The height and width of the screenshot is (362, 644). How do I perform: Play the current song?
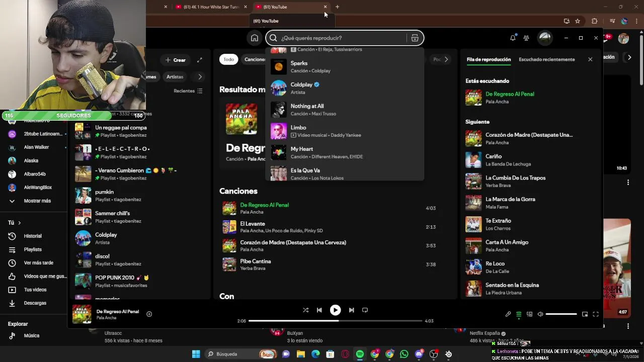coord(335,310)
